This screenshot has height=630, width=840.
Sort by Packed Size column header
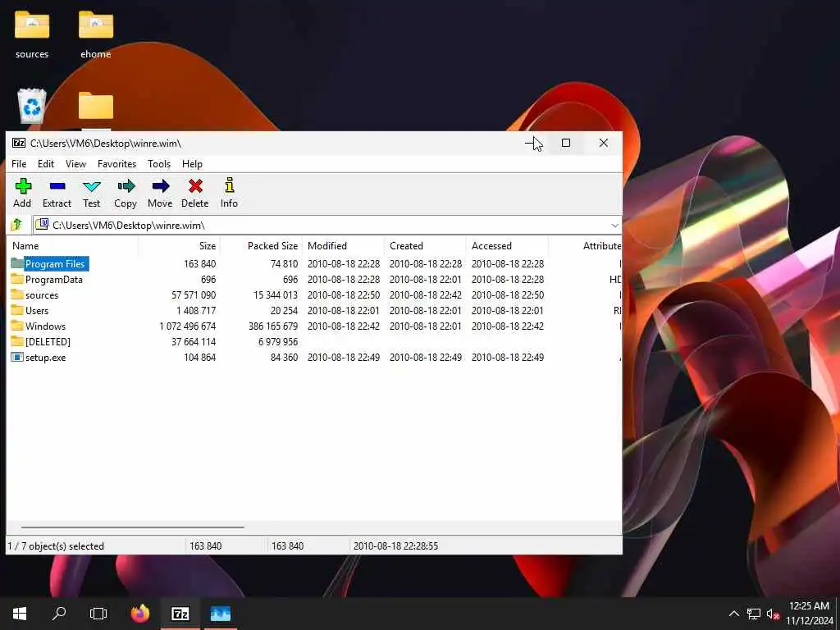click(x=262, y=246)
